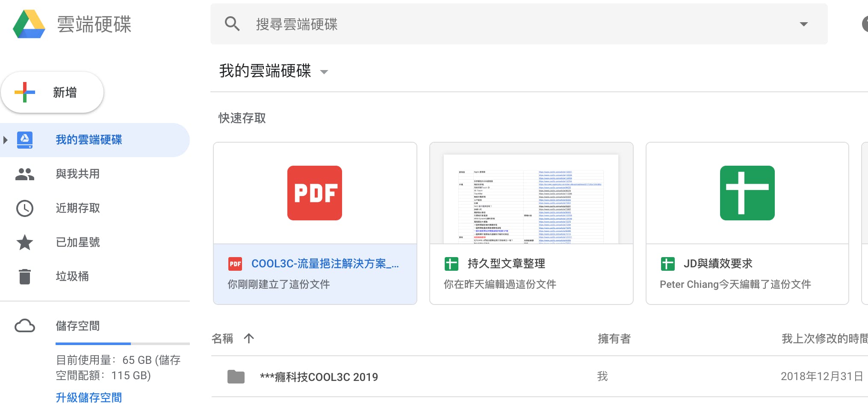Open starred items (已加星號)

[77, 242]
